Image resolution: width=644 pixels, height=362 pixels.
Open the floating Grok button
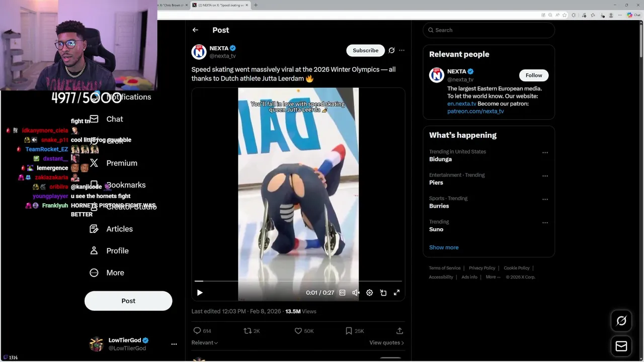[x=621, y=321]
